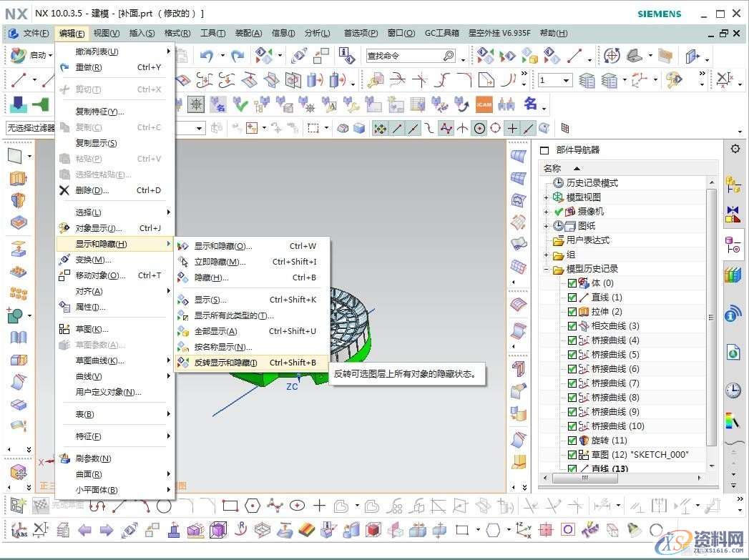Open the Part Navigator in the resource bar

tap(735, 242)
